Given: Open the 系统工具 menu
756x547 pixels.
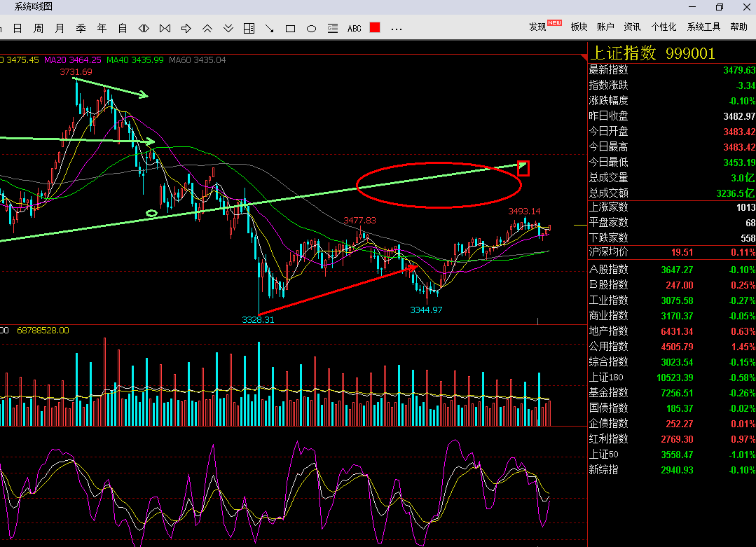Looking at the screenshot, I should click(703, 27).
